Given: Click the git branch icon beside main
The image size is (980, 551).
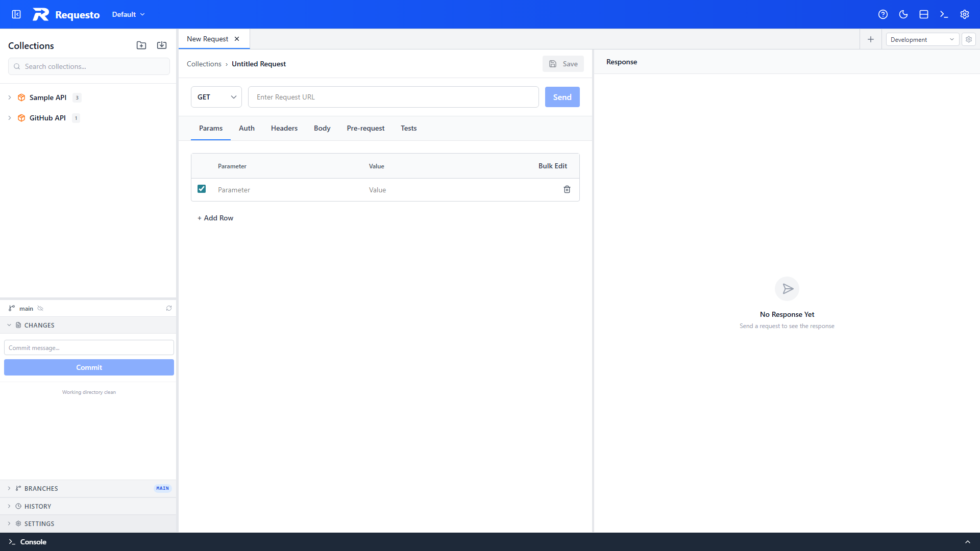Looking at the screenshot, I should click(12, 308).
